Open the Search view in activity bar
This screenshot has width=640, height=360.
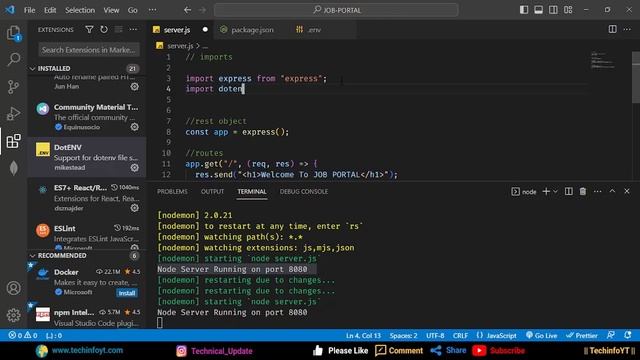[x=13, y=60]
